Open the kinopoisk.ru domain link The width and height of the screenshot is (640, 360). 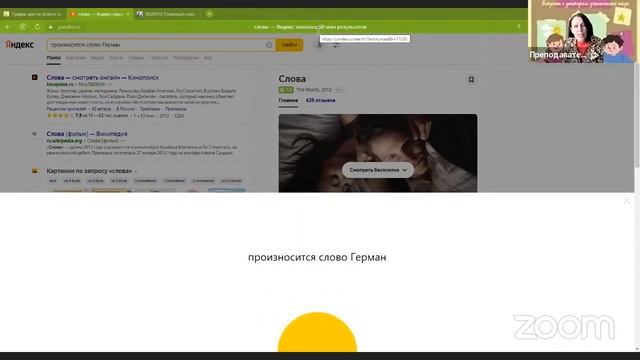pyautogui.click(x=60, y=84)
